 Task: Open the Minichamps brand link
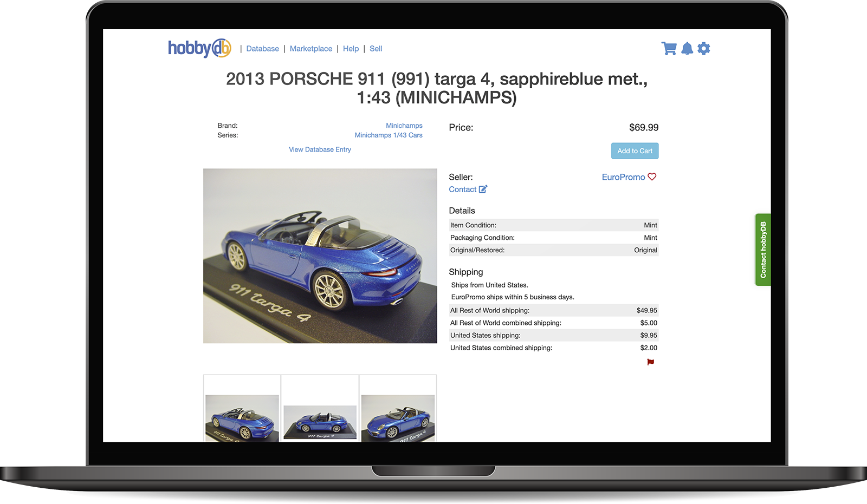[x=404, y=126]
